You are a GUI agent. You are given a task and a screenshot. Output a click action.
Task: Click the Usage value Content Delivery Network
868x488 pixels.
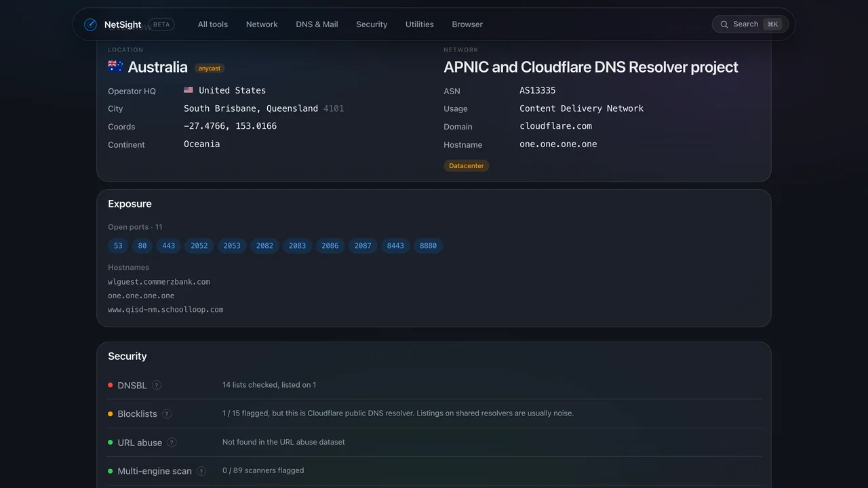click(582, 108)
